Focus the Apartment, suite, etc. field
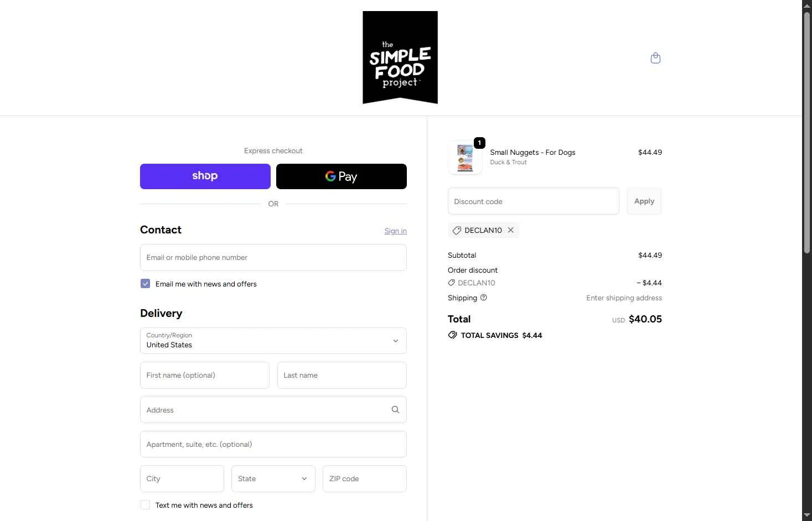812x521 pixels. tap(273, 444)
